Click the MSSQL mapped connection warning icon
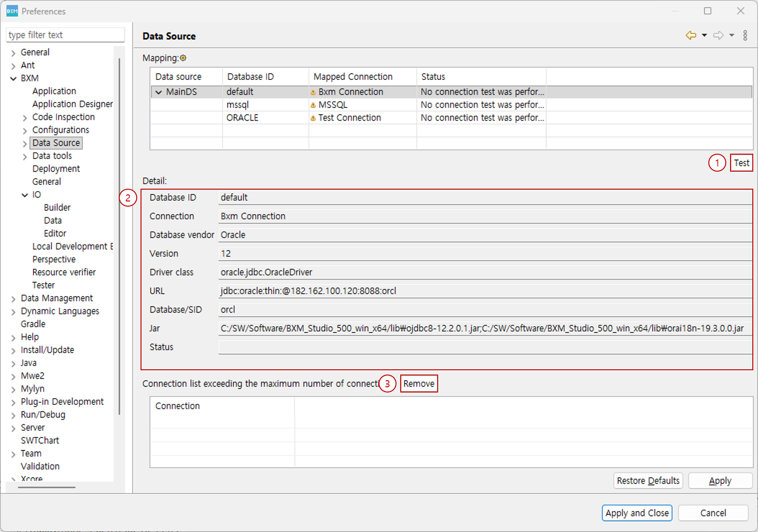758x532 pixels. pyautogui.click(x=313, y=105)
